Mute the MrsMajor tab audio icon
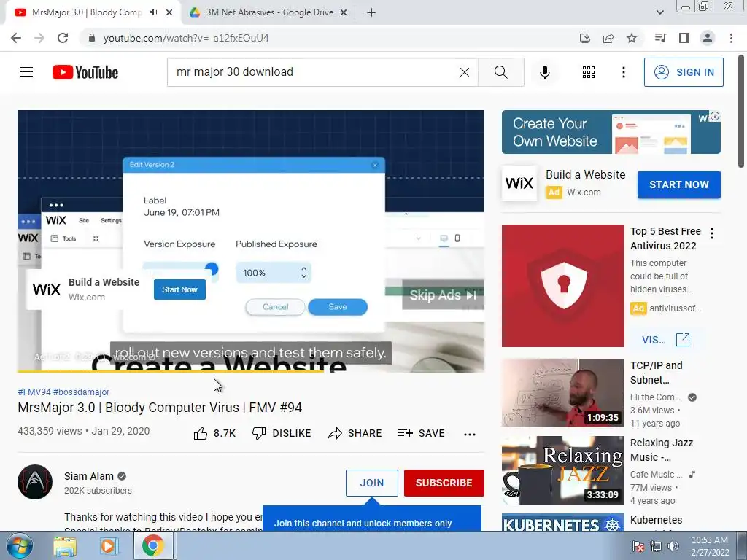The image size is (747, 560). click(153, 12)
